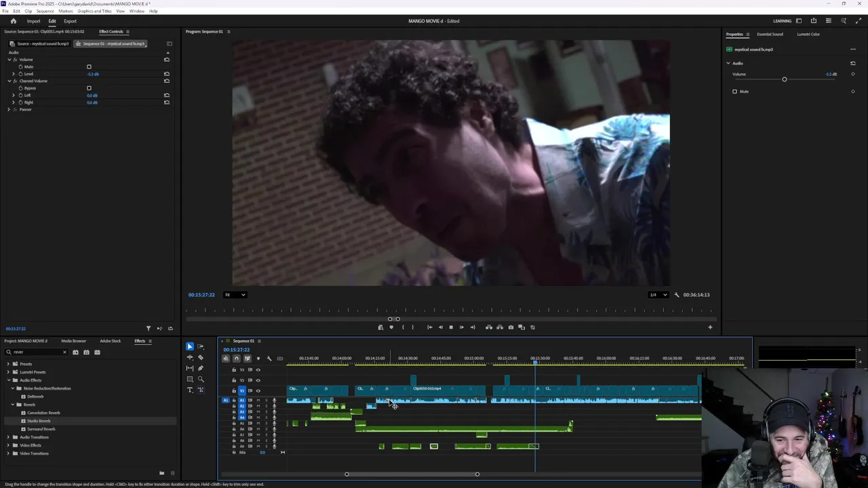Expand Presets folder in Effects
868x488 pixels.
coord(8,364)
